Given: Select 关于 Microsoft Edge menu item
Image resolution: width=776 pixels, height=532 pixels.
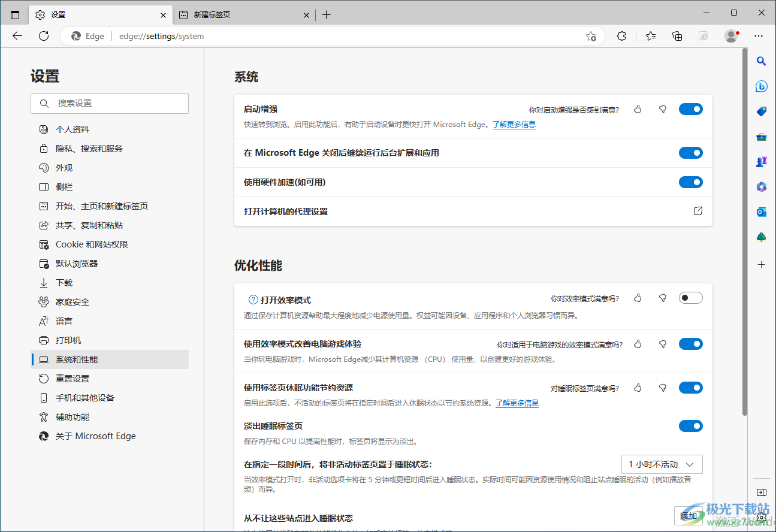Looking at the screenshot, I should pyautogui.click(x=110, y=436).
